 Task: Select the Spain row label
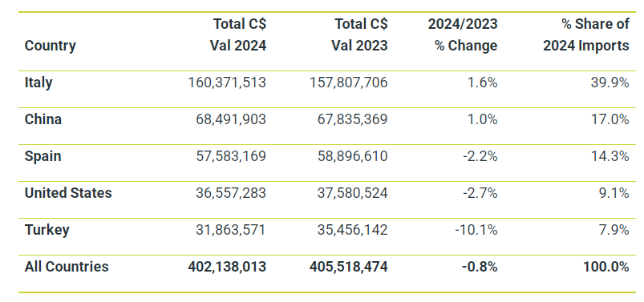click(43, 156)
